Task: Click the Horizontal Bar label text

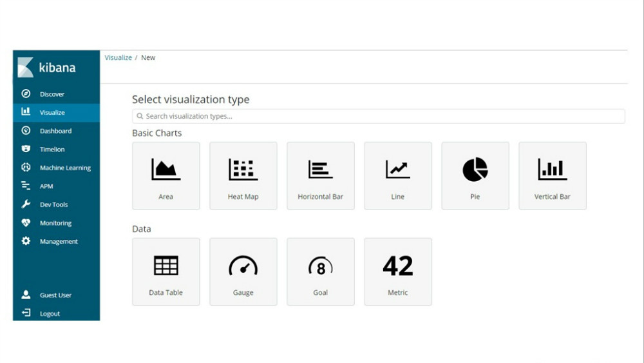Action: 320,197
